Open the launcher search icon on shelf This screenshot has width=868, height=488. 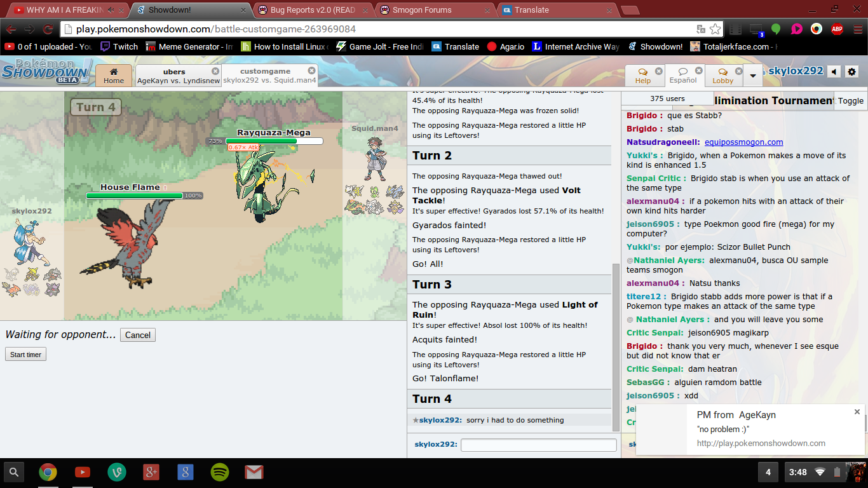14,472
